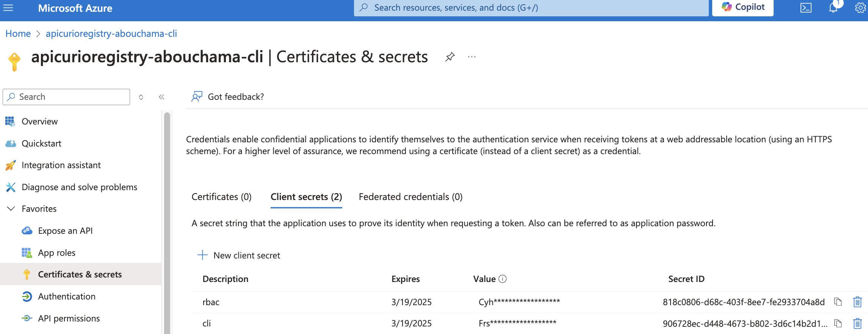Click the Frs masked secret value

click(517, 323)
